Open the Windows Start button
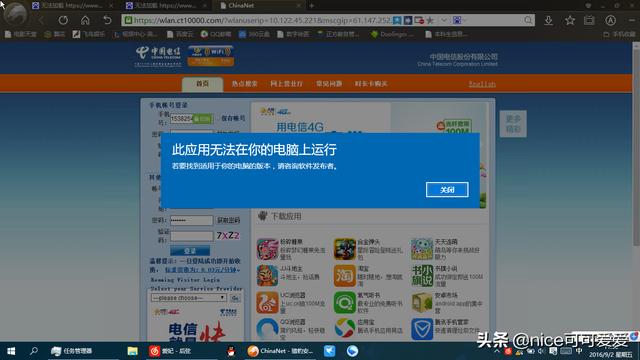The image size is (640, 360). click(11, 351)
